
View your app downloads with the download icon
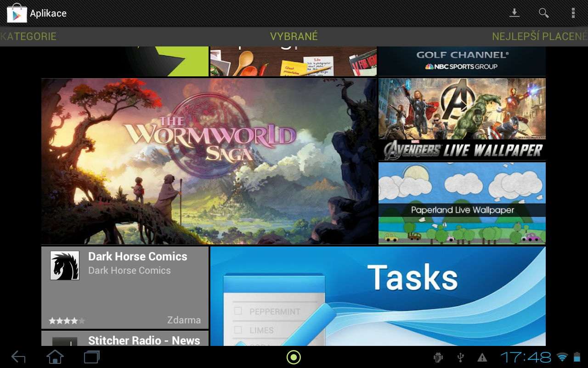coord(514,13)
